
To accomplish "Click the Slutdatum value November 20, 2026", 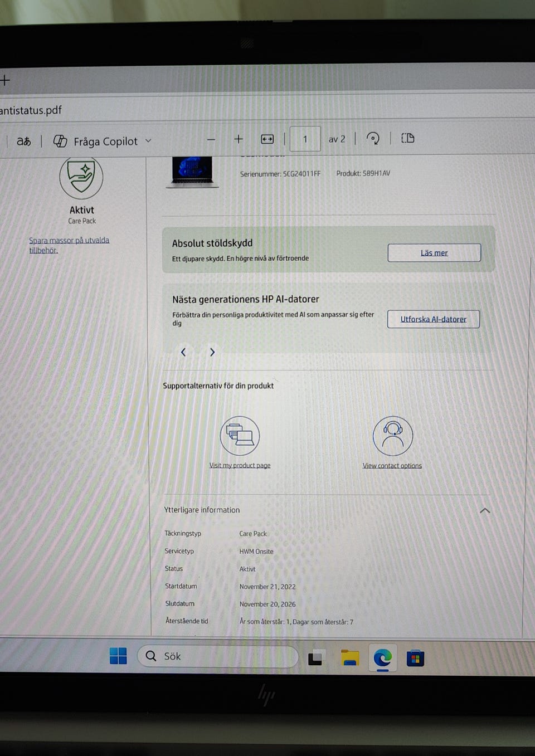I will click(x=267, y=604).
